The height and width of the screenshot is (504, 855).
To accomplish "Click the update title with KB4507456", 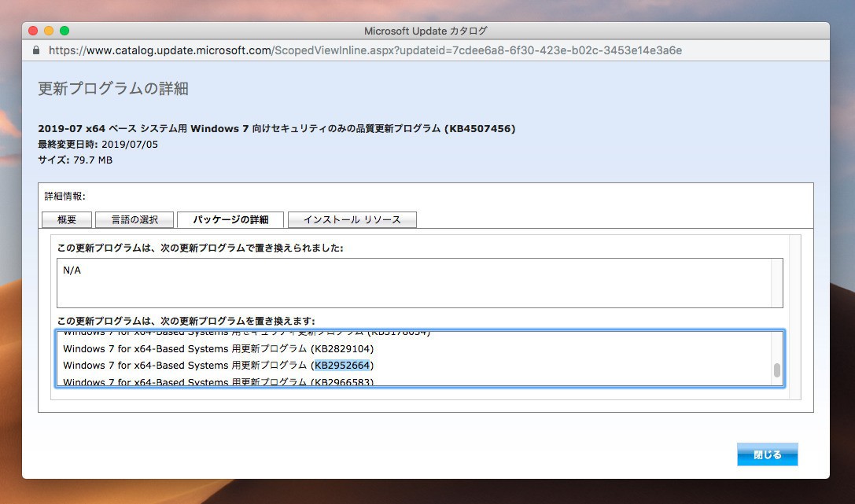I will [276, 129].
